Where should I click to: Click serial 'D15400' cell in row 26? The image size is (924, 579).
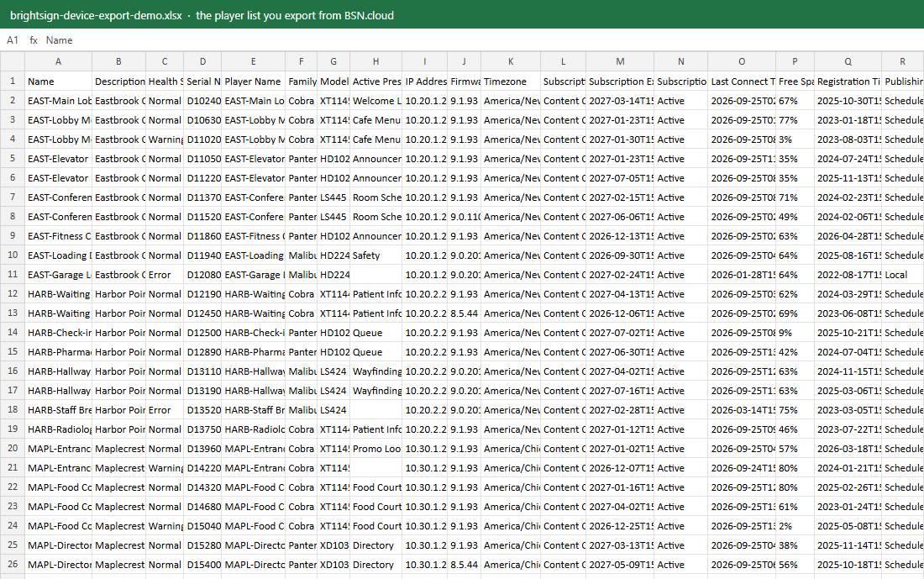coord(202,564)
